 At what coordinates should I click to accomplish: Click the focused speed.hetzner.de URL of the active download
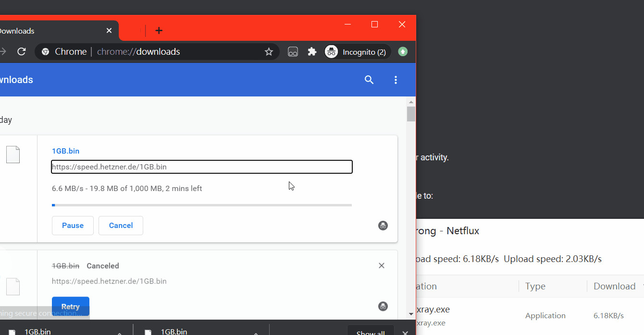[x=202, y=167]
